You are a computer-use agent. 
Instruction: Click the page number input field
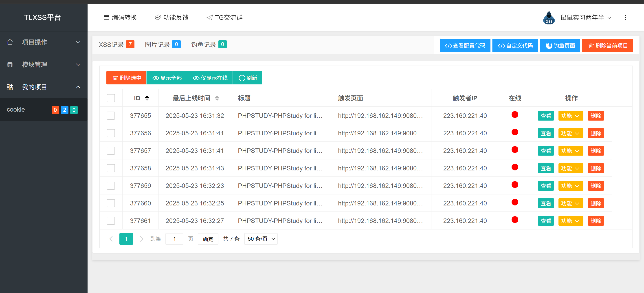(174, 239)
